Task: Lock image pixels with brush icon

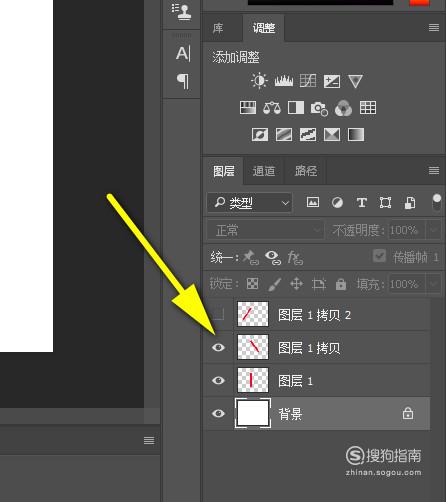Action: click(275, 284)
